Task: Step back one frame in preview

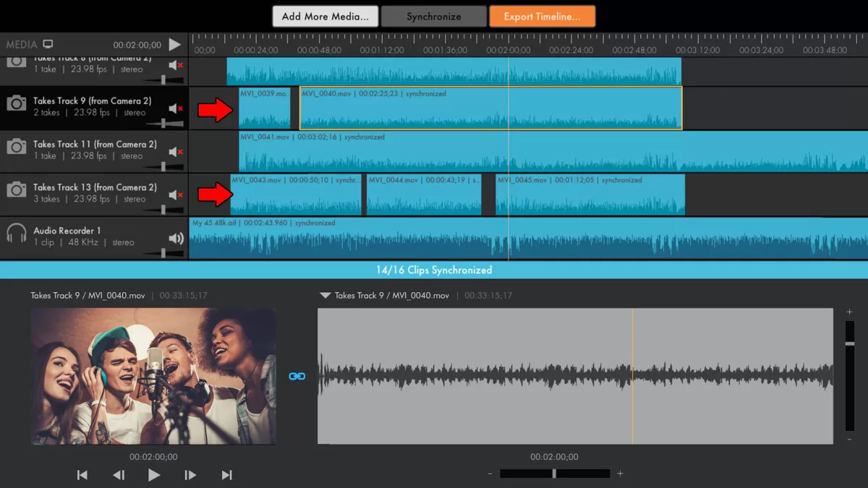Action: 119,475
